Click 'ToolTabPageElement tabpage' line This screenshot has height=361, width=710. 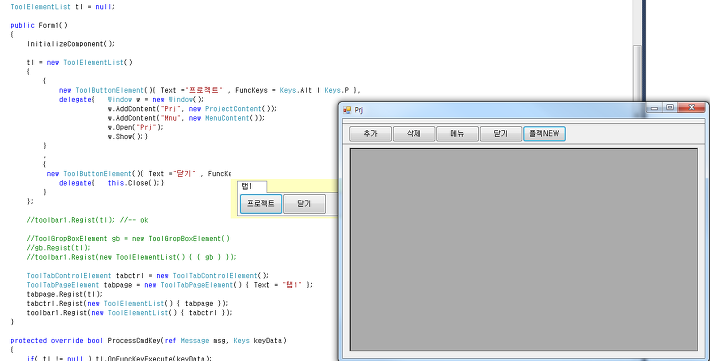[170, 285]
